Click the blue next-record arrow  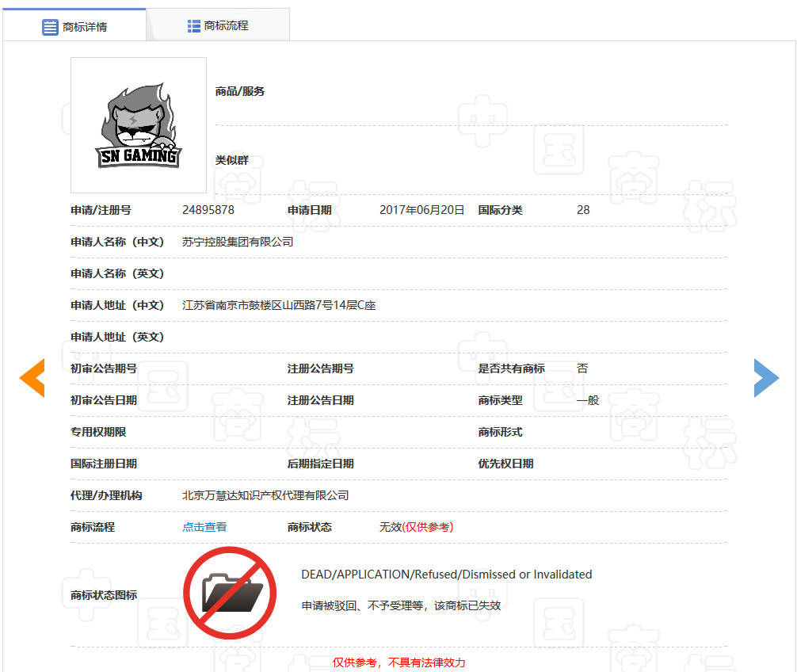tap(766, 378)
